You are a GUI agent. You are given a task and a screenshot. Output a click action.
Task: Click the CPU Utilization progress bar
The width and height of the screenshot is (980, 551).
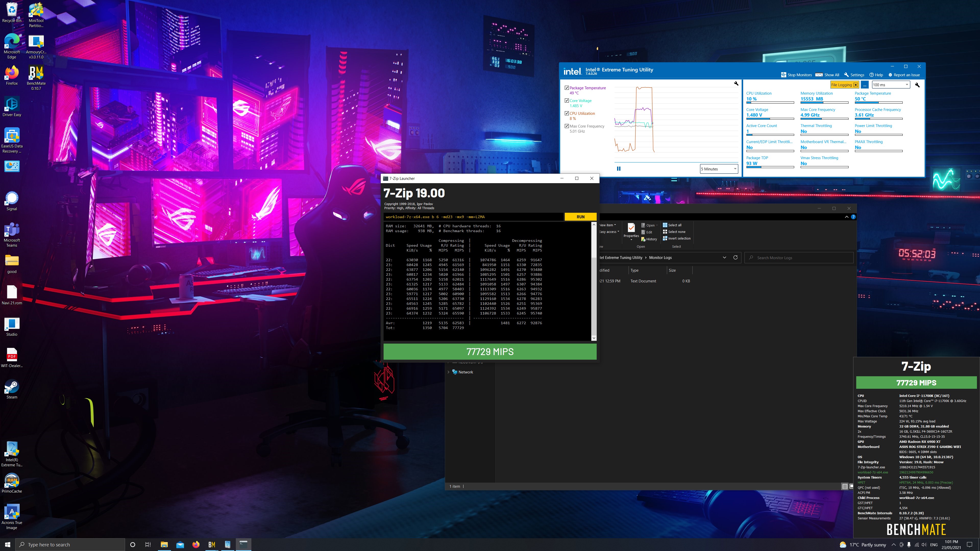[770, 103]
